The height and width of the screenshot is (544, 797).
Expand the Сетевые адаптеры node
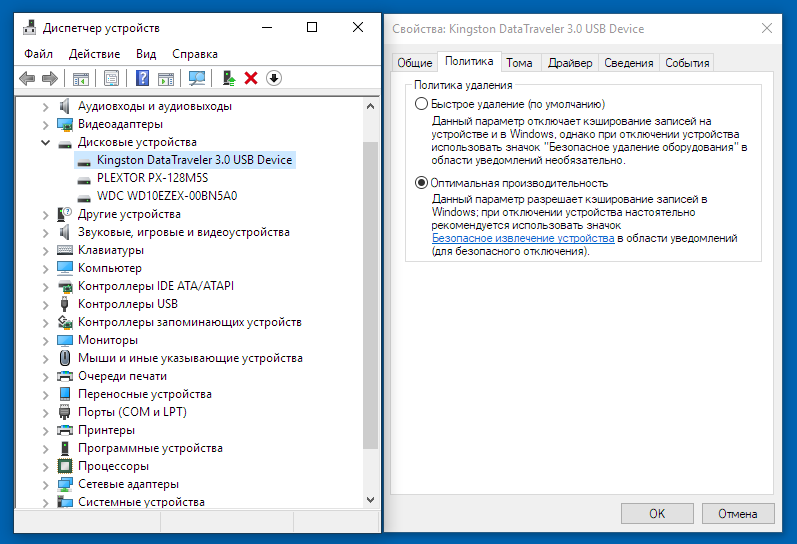coord(45,485)
